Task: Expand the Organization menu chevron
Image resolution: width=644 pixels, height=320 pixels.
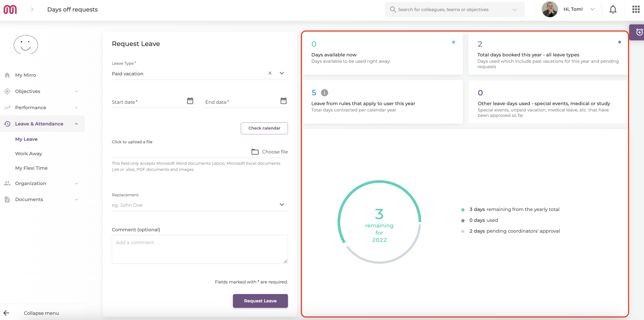Action: point(76,184)
